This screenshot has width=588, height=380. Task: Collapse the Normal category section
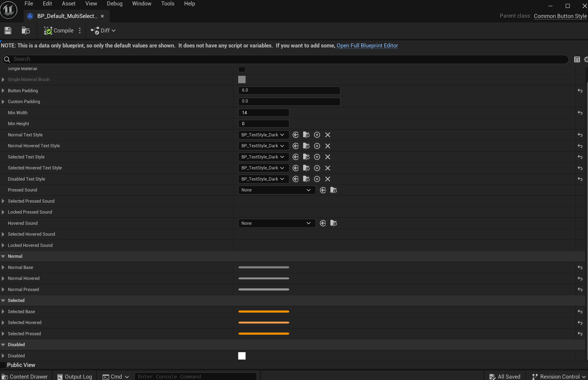(3, 256)
